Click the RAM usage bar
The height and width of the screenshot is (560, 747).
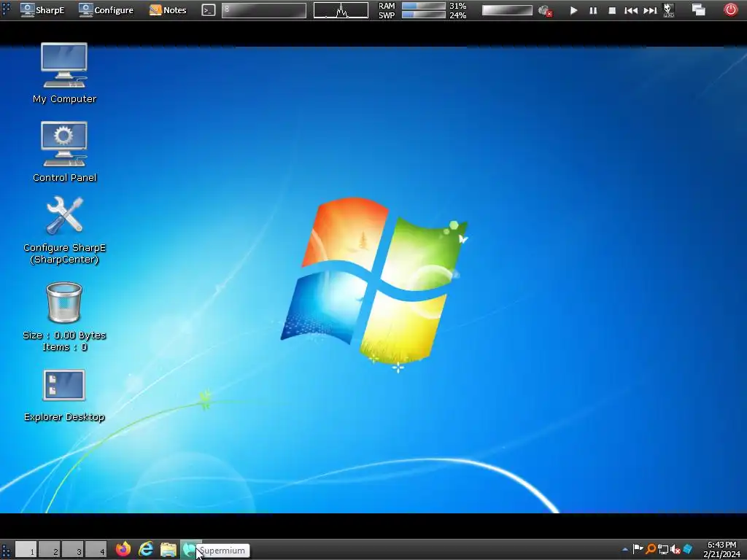424,6
